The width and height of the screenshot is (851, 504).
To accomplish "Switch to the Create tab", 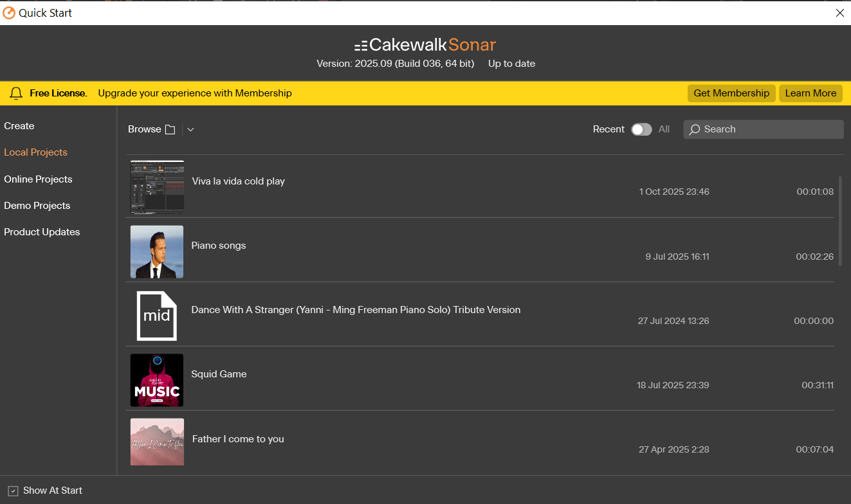I will tap(19, 126).
